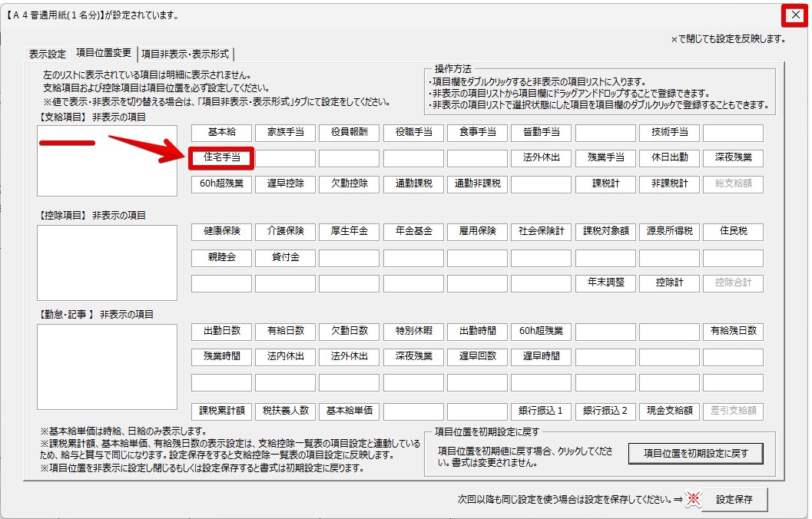The width and height of the screenshot is (812, 519).
Task: Select the 源泉所得税 deduction cell
Action: click(x=669, y=231)
